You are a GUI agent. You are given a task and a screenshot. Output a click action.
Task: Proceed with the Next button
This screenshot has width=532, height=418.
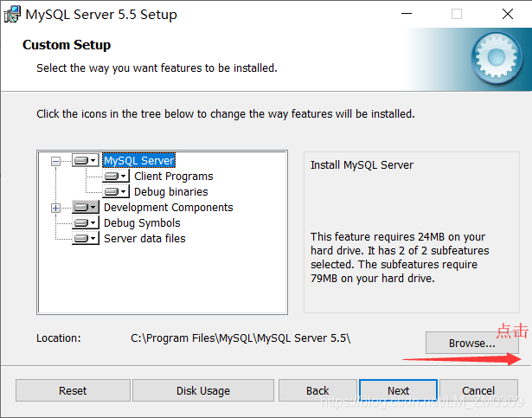[x=398, y=390]
